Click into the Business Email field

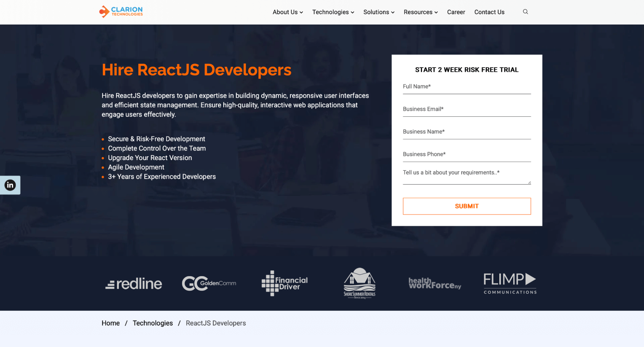click(466, 109)
